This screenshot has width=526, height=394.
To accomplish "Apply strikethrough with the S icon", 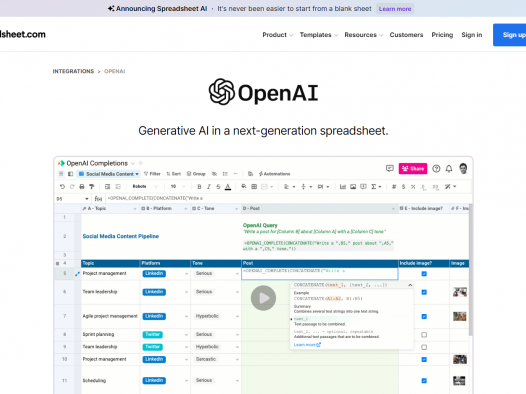I will (218, 187).
